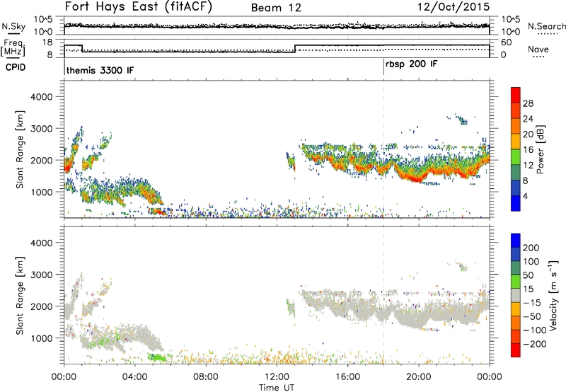Click the 'Freq. [MHz]' axis label

click(x=13, y=47)
